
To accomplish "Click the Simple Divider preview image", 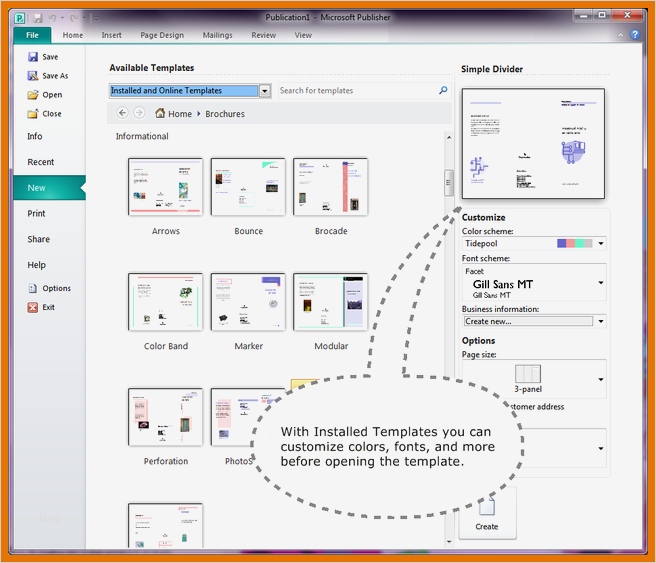I will [x=533, y=143].
